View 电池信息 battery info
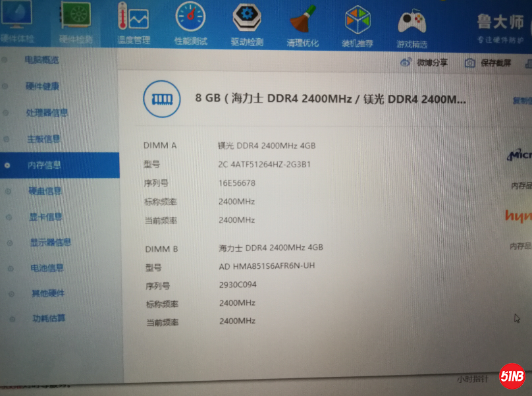The width and height of the screenshot is (532, 396). pos(47,268)
